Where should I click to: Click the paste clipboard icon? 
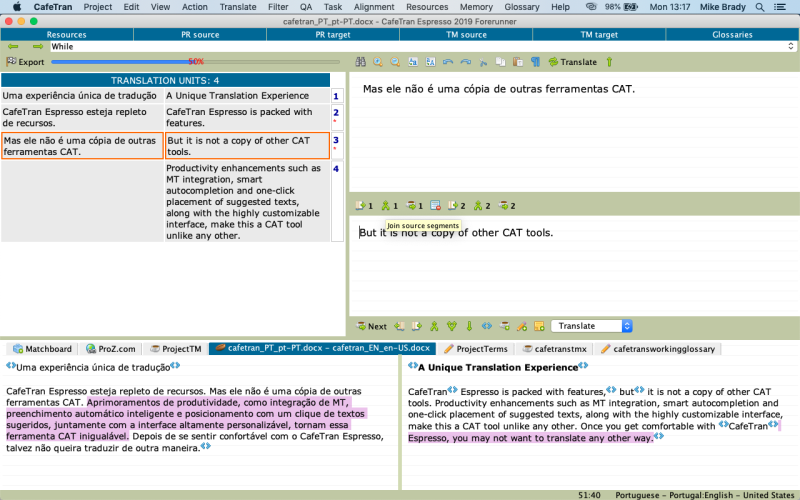pos(518,62)
